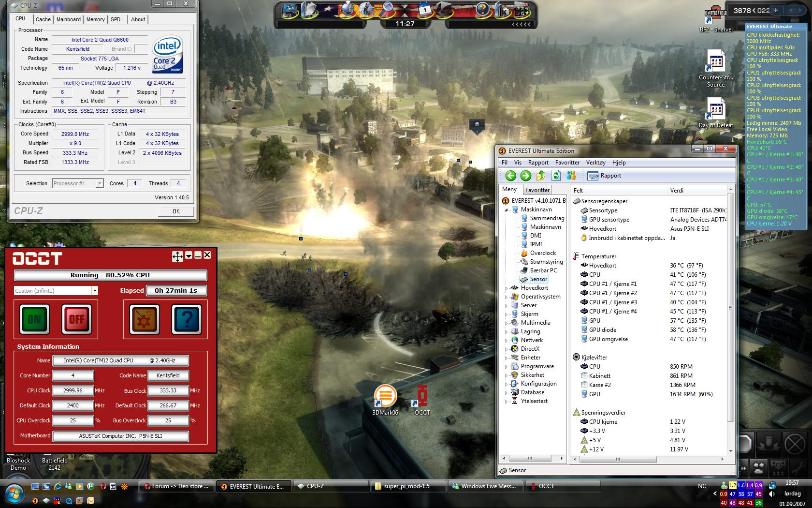Select the Bærbar PC tree item
Image resolution: width=812 pixels, height=508 pixels.
538,270
